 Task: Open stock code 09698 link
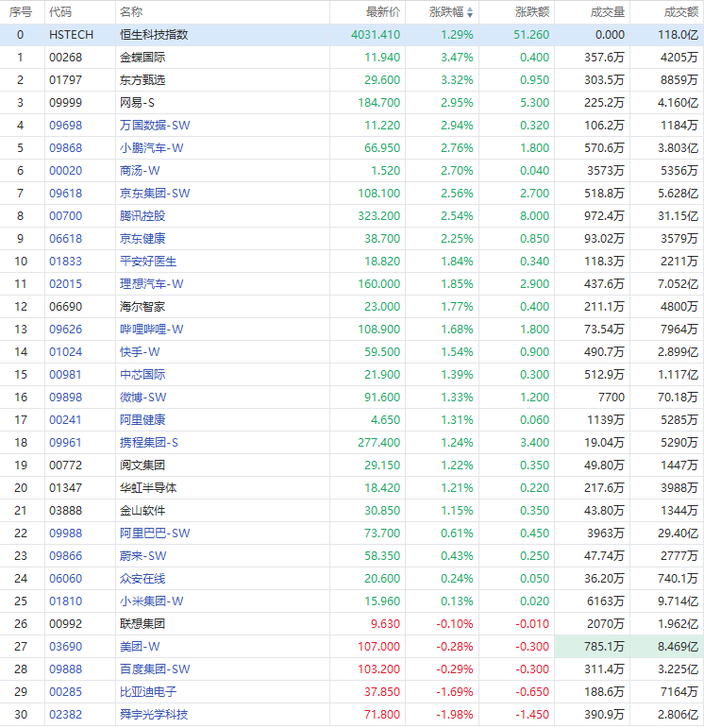pos(65,126)
